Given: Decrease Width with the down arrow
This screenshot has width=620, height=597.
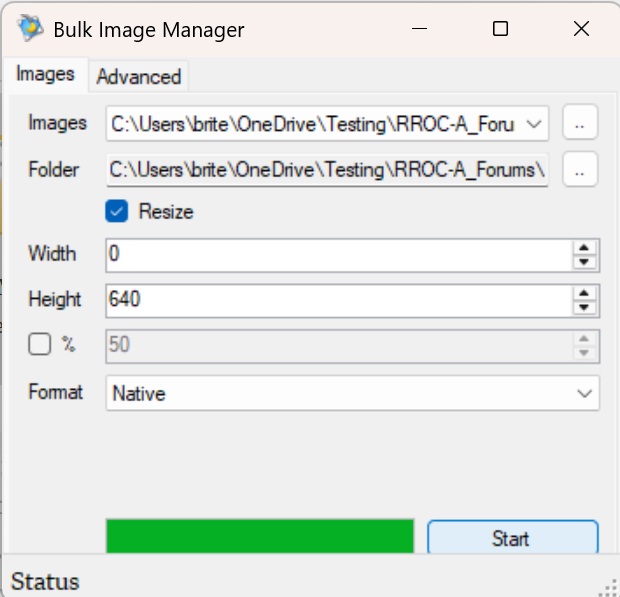Looking at the screenshot, I should [x=583, y=261].
